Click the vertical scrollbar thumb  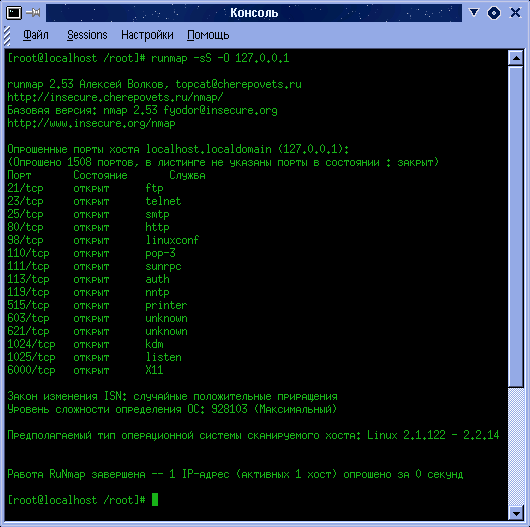[x=516, y=226]
